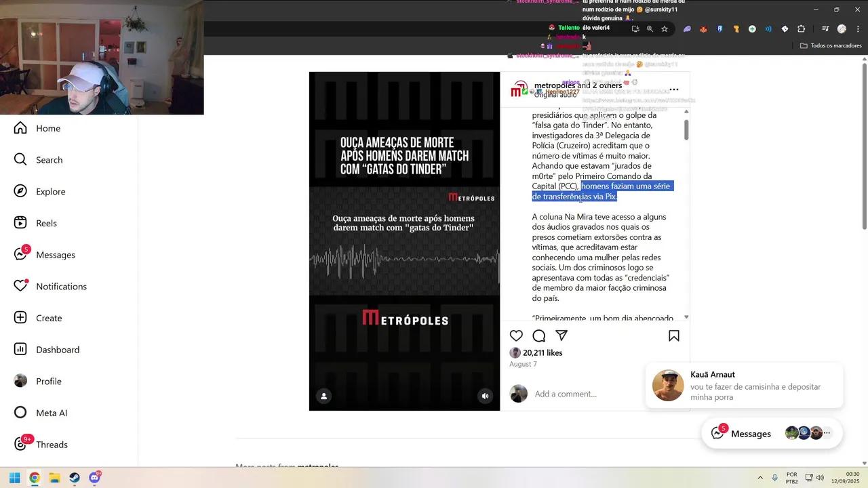Click install app icon in address bar
Image resolution: width=868 pixels, height=488 pixels.
click(635, 29)
